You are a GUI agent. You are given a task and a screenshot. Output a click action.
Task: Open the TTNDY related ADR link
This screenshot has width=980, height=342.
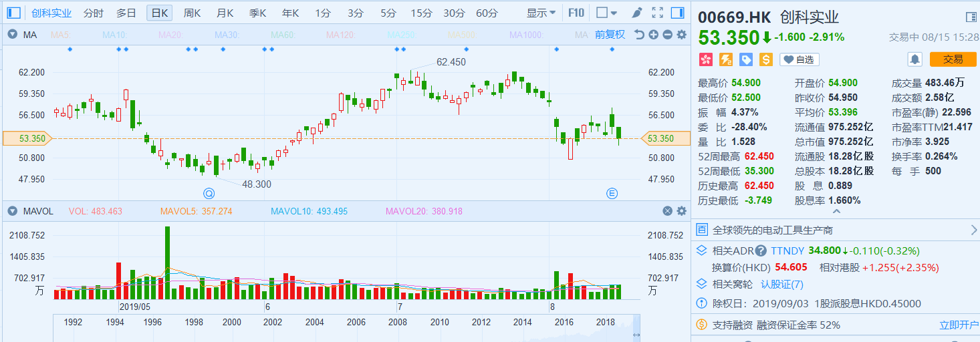point(787,250)
